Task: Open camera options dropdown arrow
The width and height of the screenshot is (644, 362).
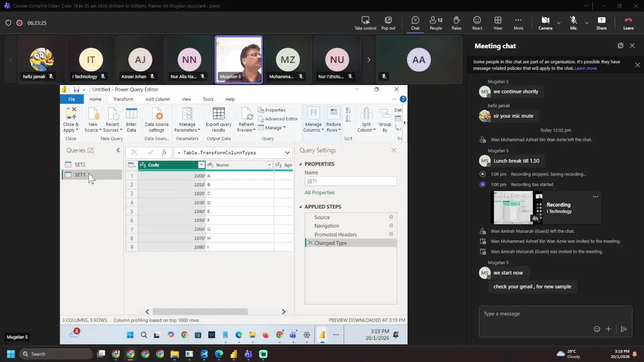Action: tap(558, 23)
